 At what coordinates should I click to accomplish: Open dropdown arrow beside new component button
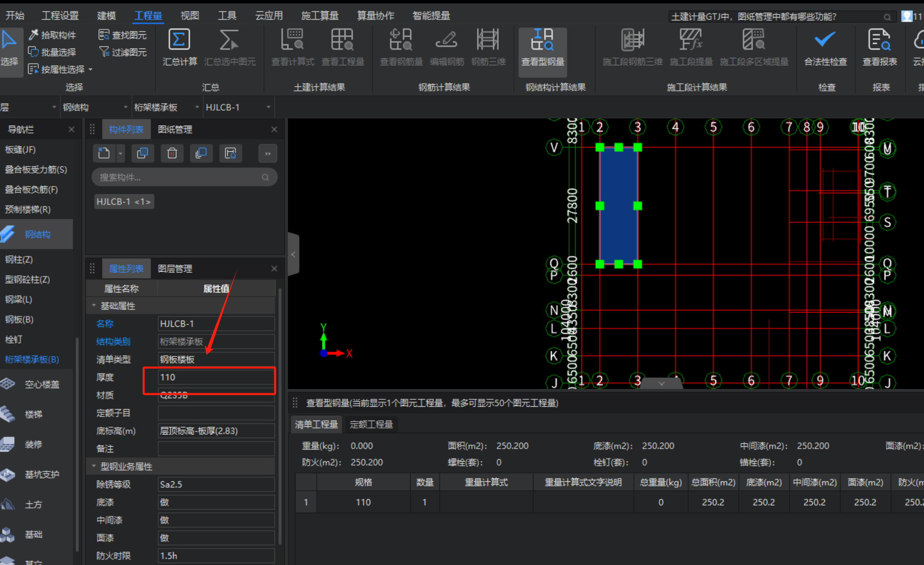(x=120, y=153)
